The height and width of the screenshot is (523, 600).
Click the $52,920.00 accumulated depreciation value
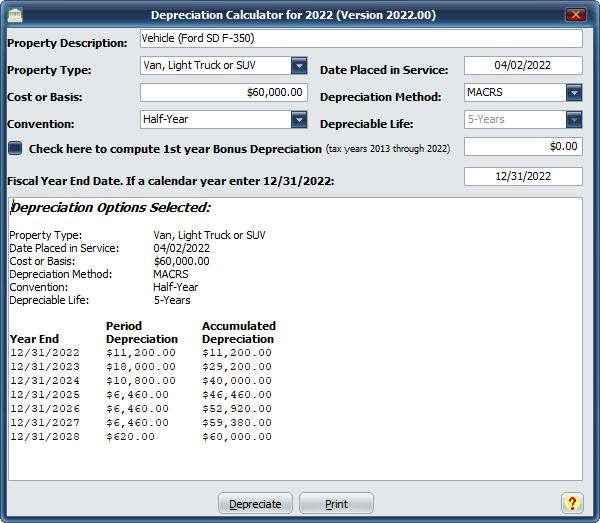tap(237, 409)
